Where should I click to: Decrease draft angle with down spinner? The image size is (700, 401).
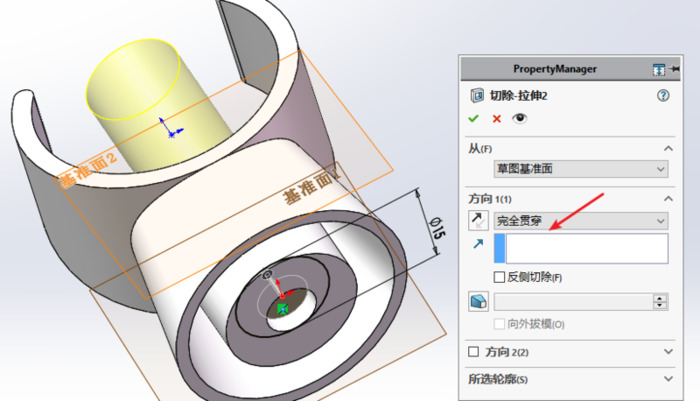point(660,306)
